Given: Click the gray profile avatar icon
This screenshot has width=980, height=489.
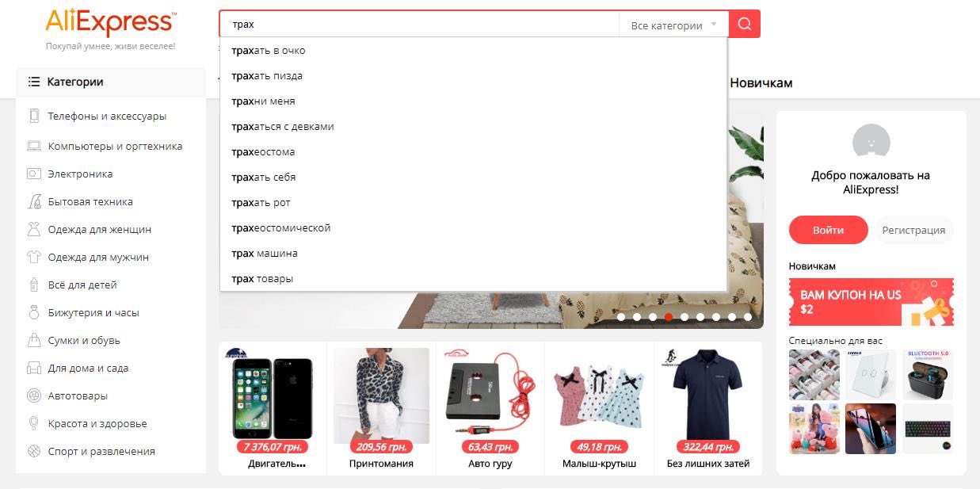Looking at the screenshot, I should 871,143.
